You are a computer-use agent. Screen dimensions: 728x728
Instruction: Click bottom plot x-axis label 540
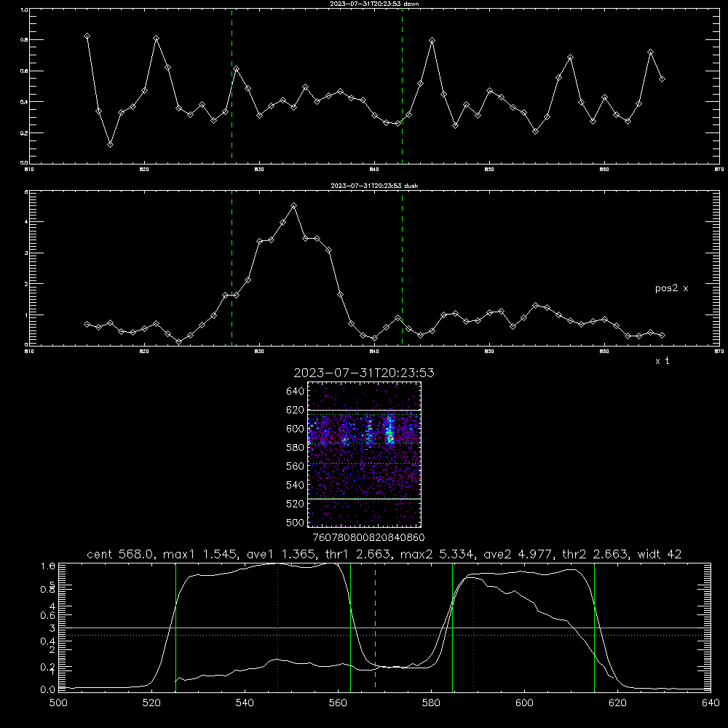click(245, 703)
